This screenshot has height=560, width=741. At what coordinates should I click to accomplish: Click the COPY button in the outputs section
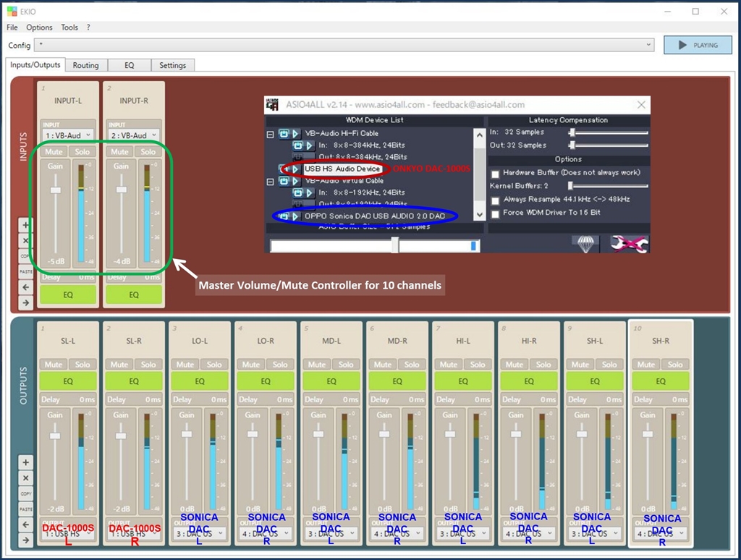click(x=25, y=493)
